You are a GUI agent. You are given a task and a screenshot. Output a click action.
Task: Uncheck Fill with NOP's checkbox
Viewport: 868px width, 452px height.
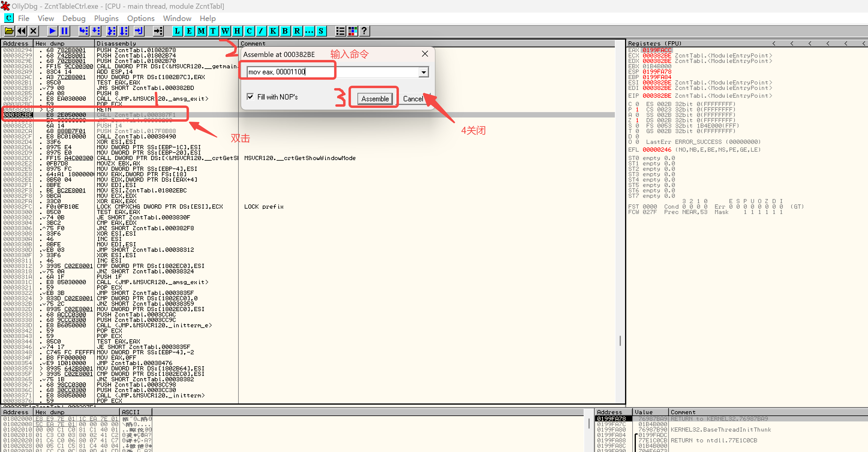[250, 97]
